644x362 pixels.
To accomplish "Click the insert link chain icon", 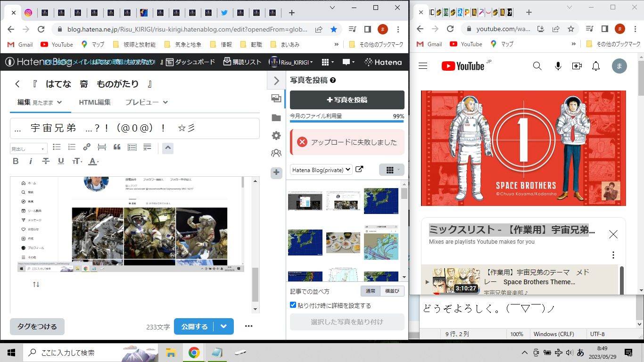I will tap(87, 147).
